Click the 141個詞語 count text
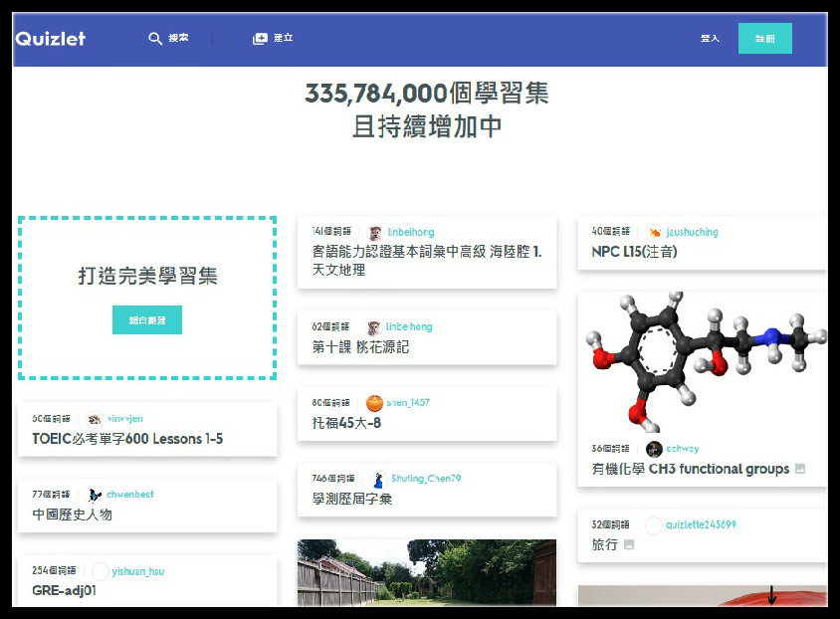 click(x=331, y=231)
